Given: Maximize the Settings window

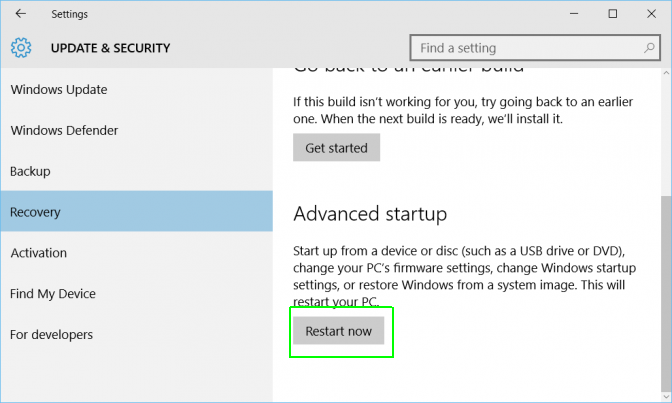Looking at the screenshot, I should click(x=612, y=14).
